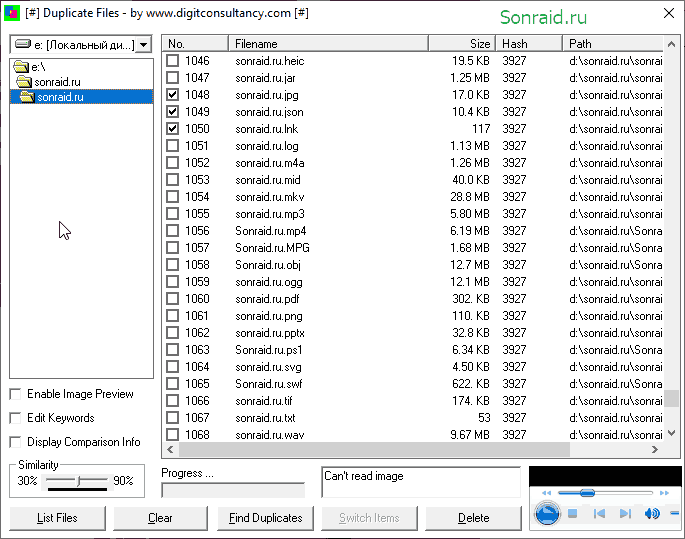Screen dimensions: 685x539
Task: Click the Switch Items button
Action: coord(369,518)
